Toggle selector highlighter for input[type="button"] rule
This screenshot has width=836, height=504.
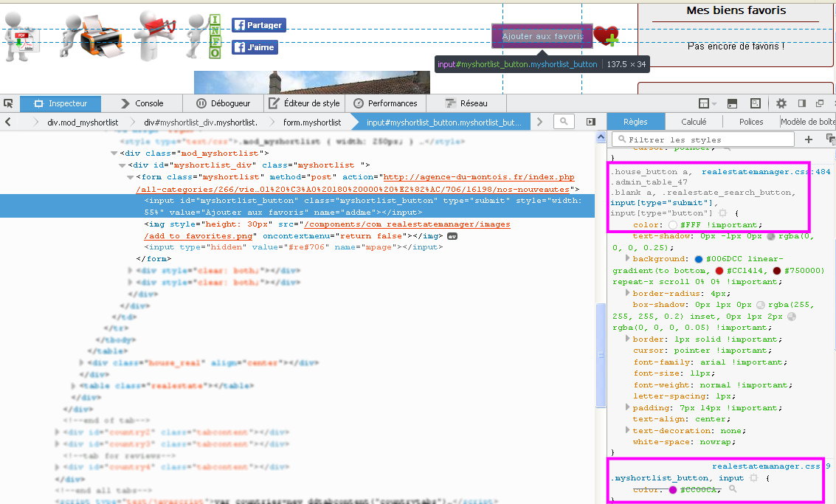coord(722,213)
